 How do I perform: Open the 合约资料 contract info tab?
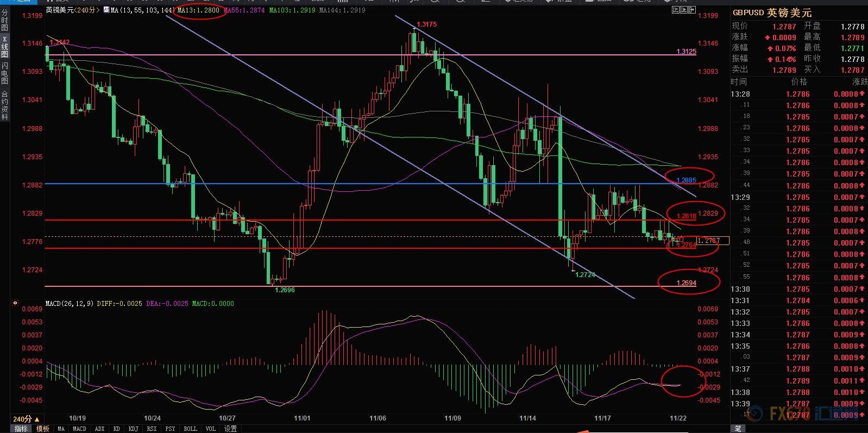point(4,105)
